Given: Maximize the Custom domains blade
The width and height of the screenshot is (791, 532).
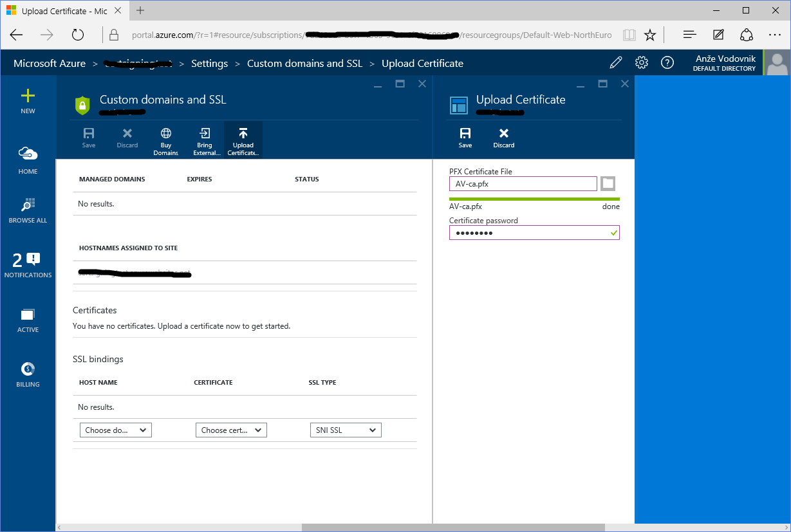Looking at the screenshot, I should click(400, 84).
